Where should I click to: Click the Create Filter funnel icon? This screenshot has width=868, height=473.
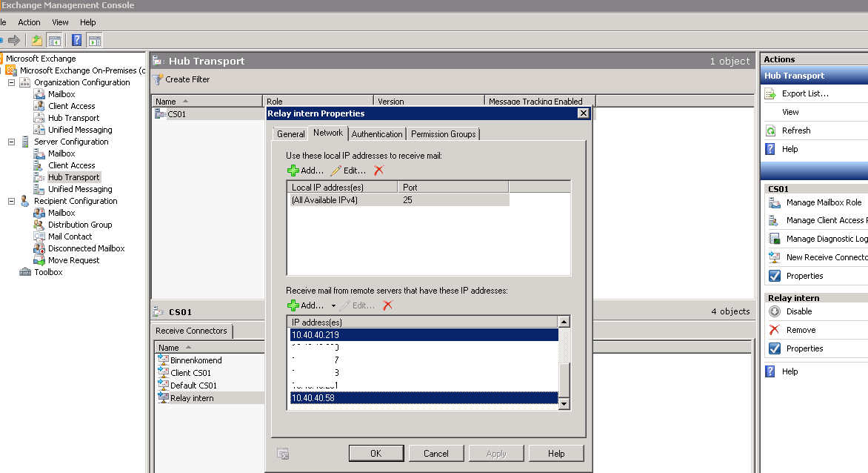(x=158, y=79)
